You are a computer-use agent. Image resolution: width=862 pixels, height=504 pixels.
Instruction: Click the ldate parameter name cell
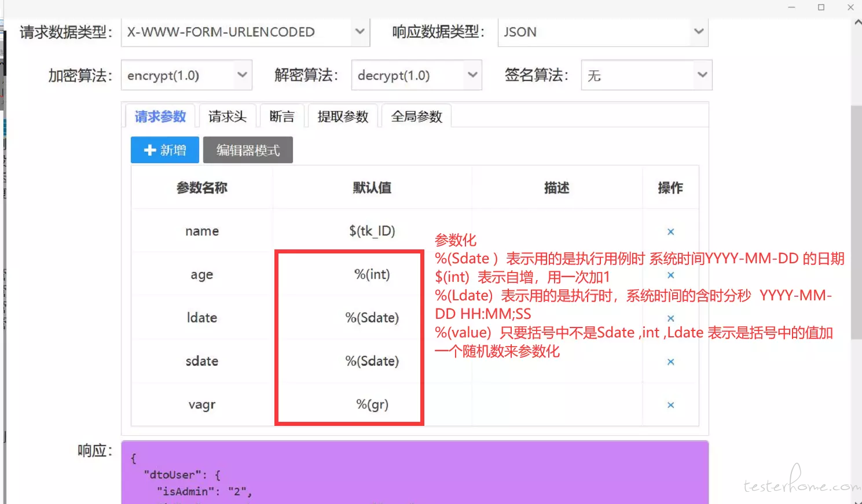click(202, 318)
